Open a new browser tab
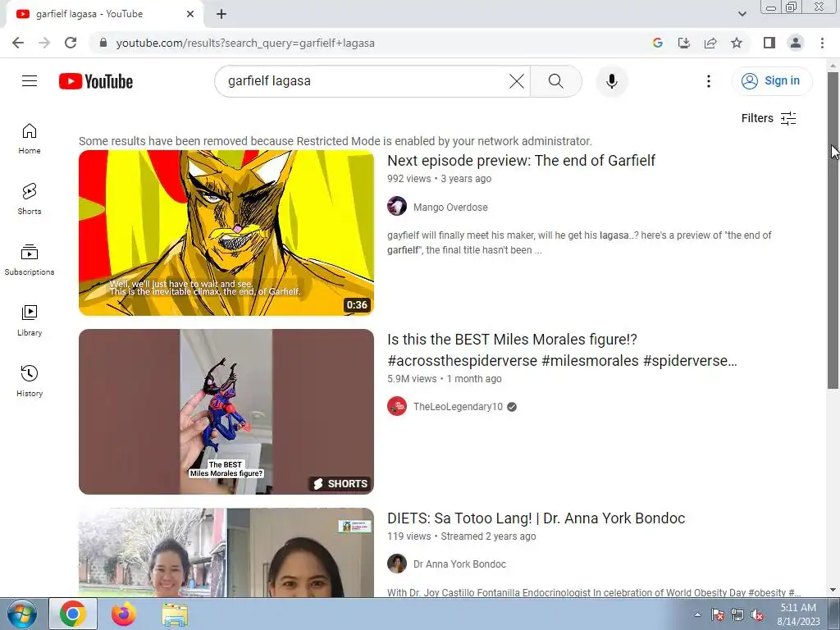Image resolution: width=840 pixels, height=630 pixels. click(221, 14)
